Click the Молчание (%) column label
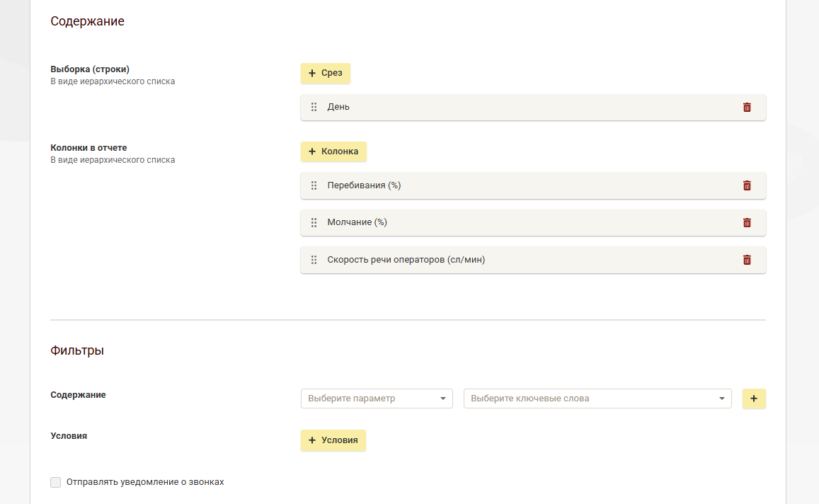Screen dimensions: 819x504 (x=357, y=222)
